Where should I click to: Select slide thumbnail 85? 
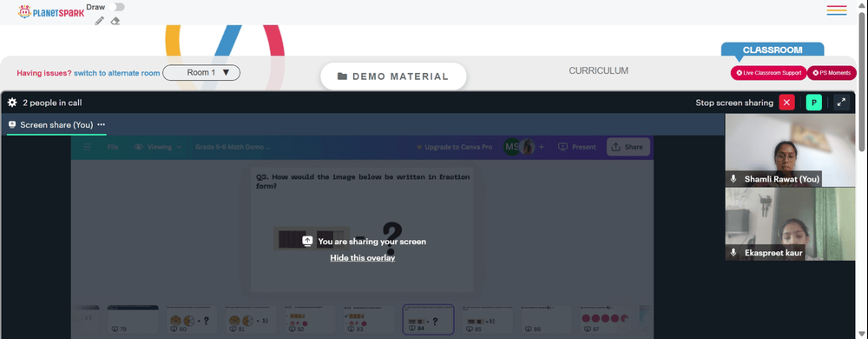(x=488, y=320)
